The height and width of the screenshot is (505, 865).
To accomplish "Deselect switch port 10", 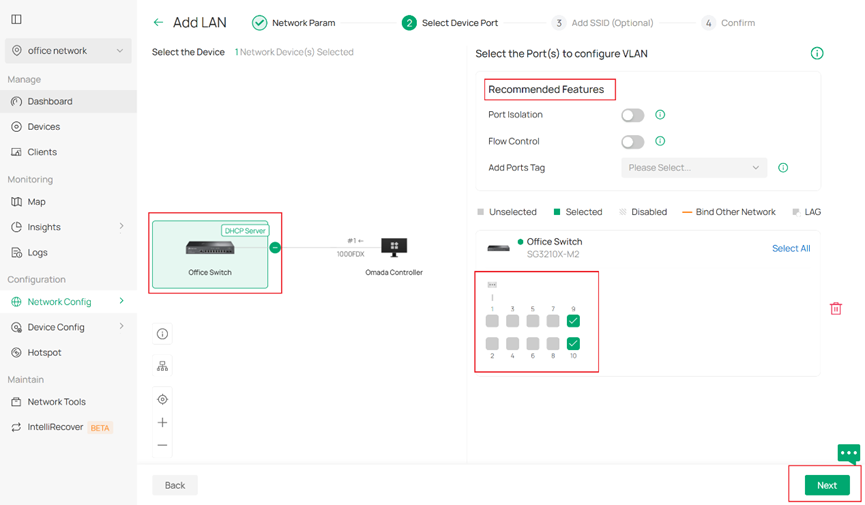I will pos(573,344).
